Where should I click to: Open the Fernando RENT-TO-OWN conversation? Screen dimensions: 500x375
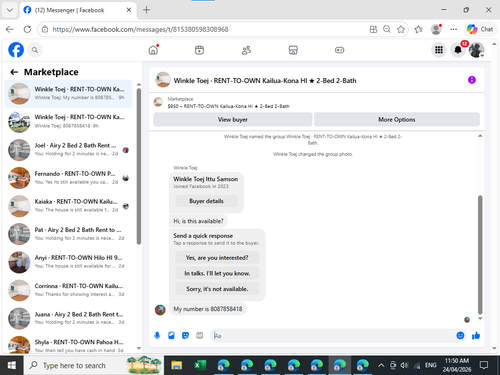coord(69,178)
